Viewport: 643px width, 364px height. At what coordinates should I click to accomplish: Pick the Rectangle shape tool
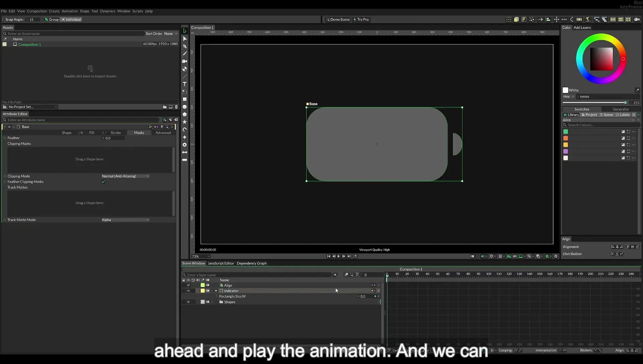pyautogui.click(x=185, y=99)
